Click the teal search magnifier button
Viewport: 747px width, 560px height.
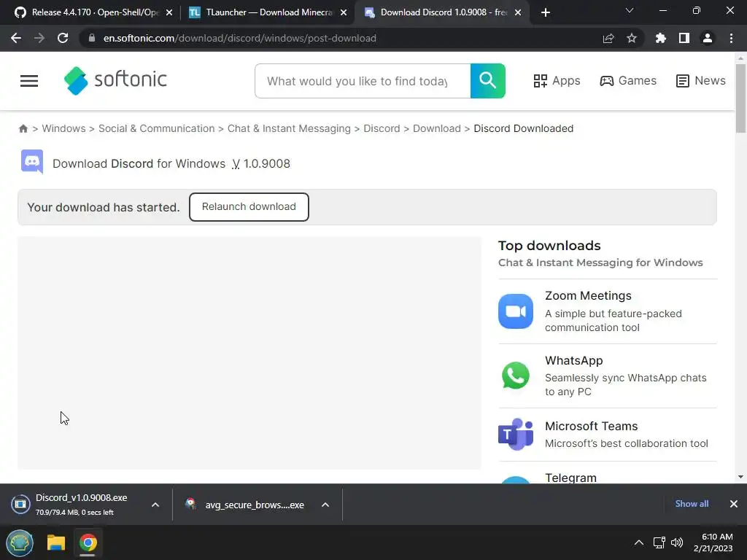coord(488,81)
